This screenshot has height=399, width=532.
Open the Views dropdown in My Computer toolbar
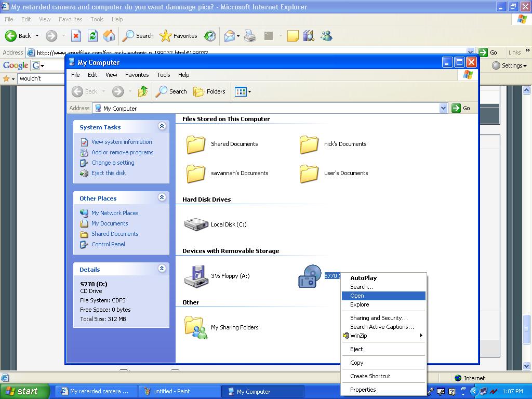pyautogui.click(x=243, y=91)
